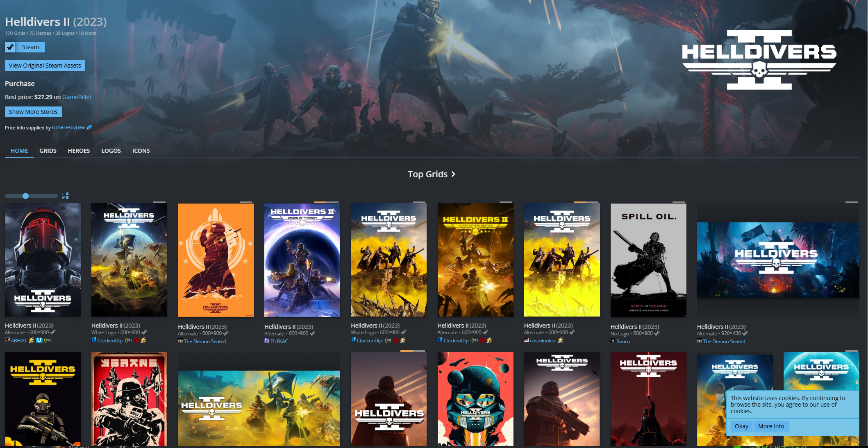This screenshot has width=868, height=448.
Task: Click the Helldivers II (2023) page title
Action: 56,22
